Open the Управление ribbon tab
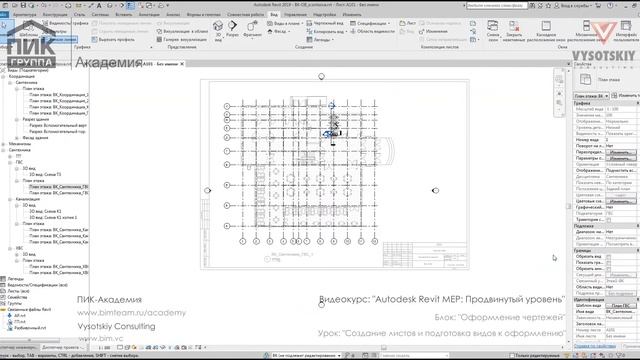This screenshot has height=360, width=640. 295,15
